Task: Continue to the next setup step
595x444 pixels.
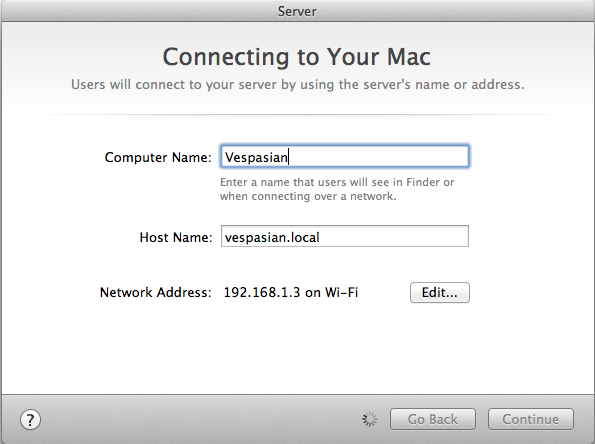Action: [530, 419]
